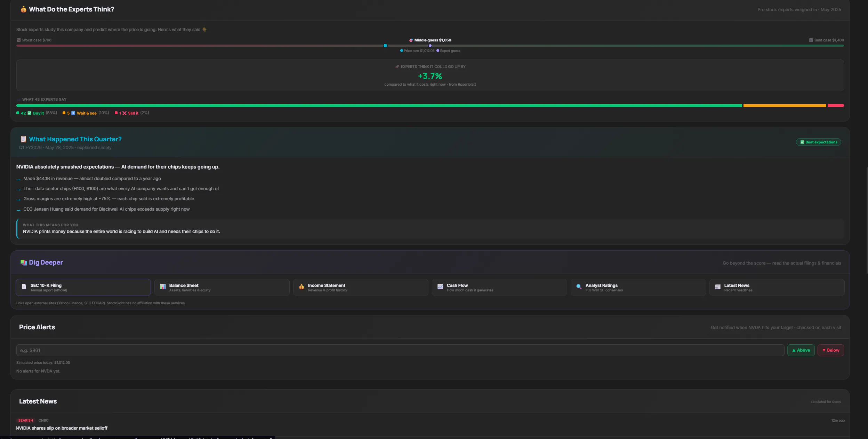Click the Sell it X icon
Screen dimensions: 868x439
click(124, 113)
